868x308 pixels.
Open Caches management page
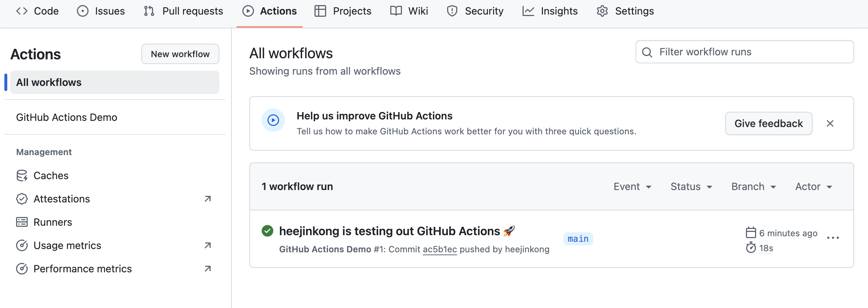(115, 175)
